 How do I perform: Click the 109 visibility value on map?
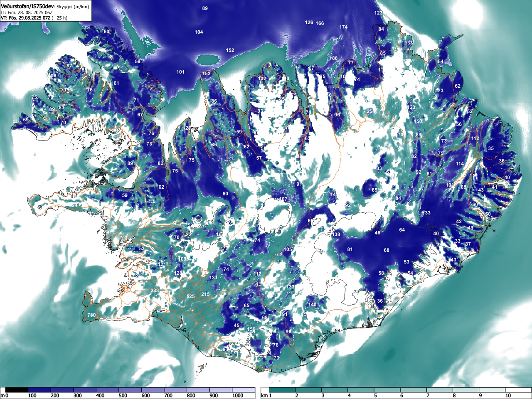tap(182, 259)
